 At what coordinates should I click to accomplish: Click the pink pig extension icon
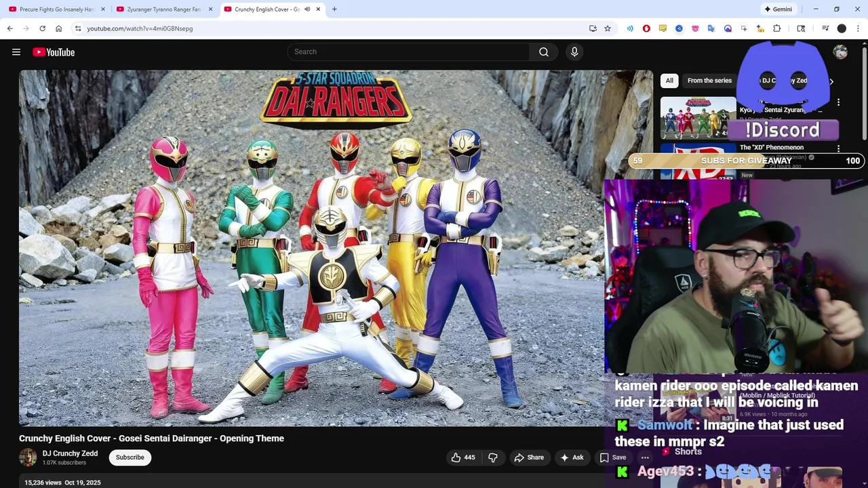point(695,28)
